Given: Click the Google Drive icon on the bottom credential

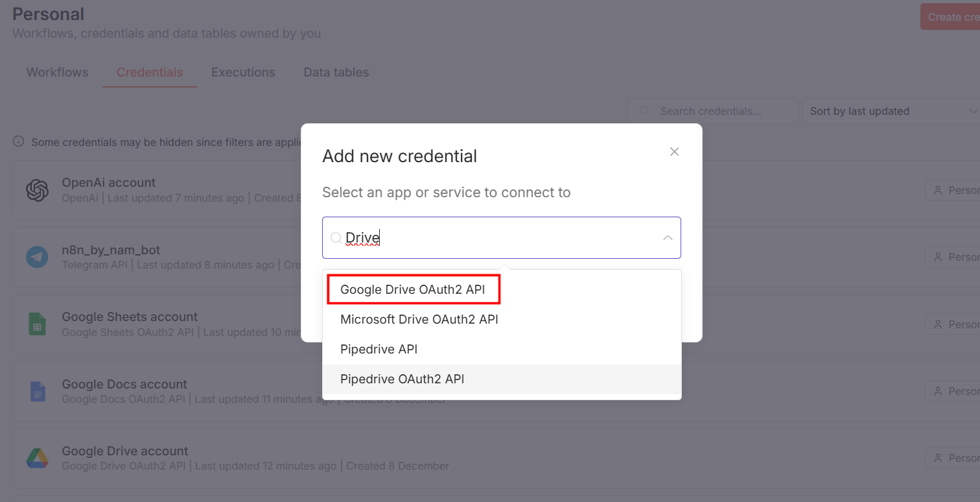Looking at the screenshot, I should 37,458.
